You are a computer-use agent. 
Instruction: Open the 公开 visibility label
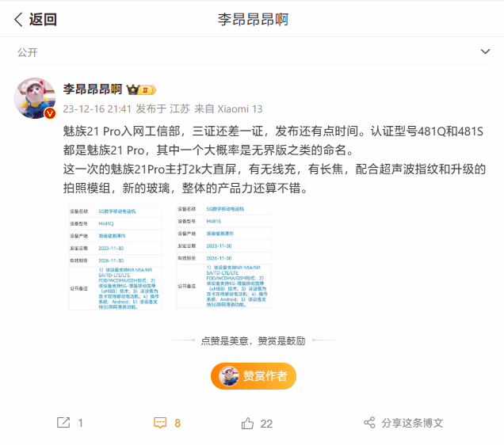[x=27, y=52]
